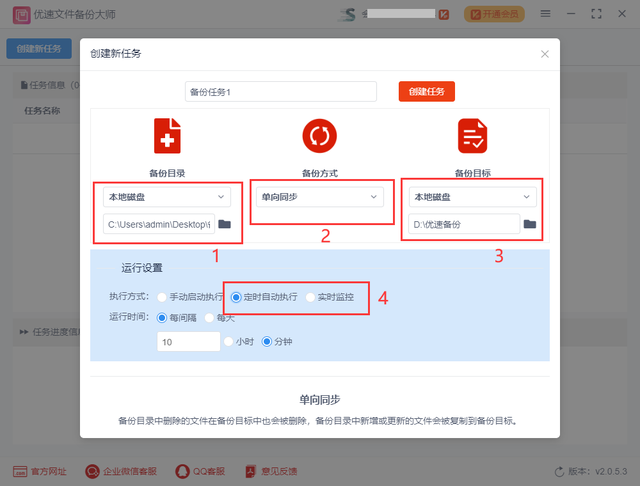Select 手动启动执行 radio option
The image size is (640, 486).
tap(162, 297)
